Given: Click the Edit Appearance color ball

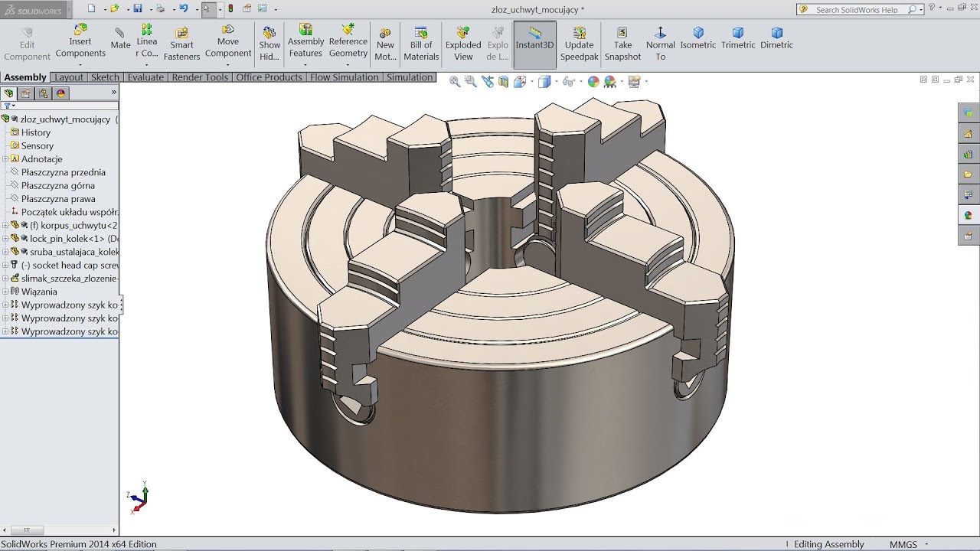Looking at the screenshot, I should [x=593, y=81].
